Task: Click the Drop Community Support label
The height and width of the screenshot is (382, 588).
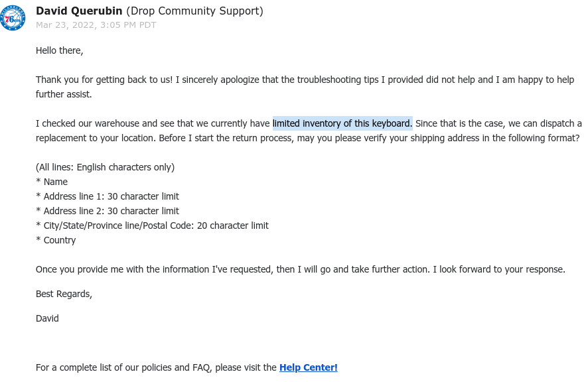Action: [x=194, y=11]
